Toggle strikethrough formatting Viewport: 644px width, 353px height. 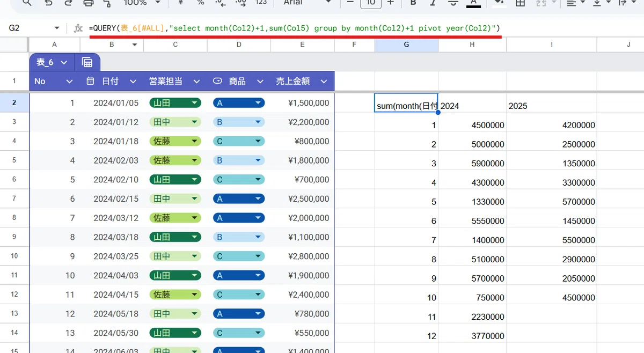[x=453, y=3]
